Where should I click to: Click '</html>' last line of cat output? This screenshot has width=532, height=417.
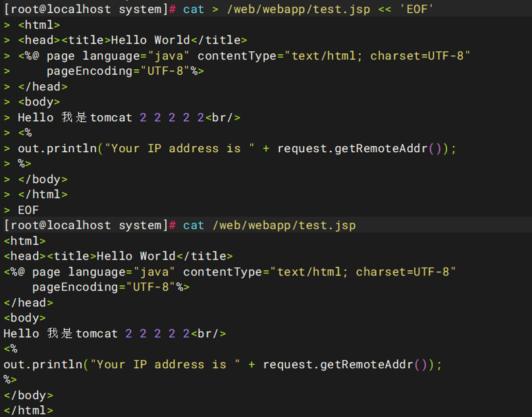(28, 410)
